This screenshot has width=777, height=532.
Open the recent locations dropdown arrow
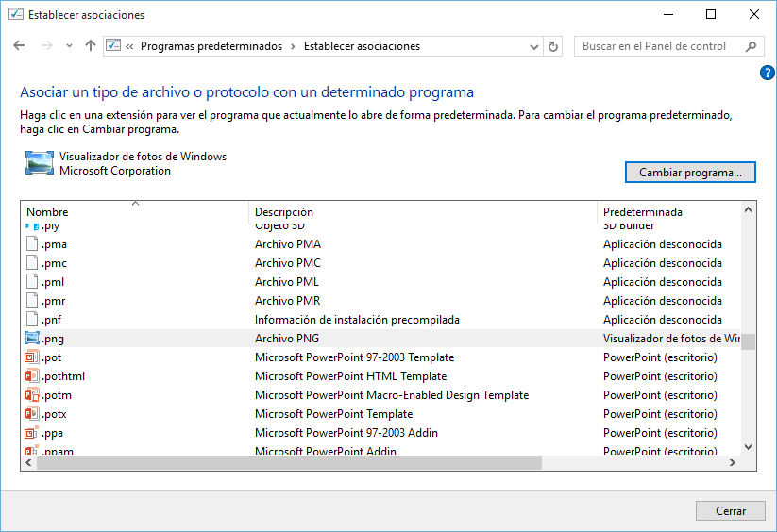pyautogui.click(x=69, y=46)
